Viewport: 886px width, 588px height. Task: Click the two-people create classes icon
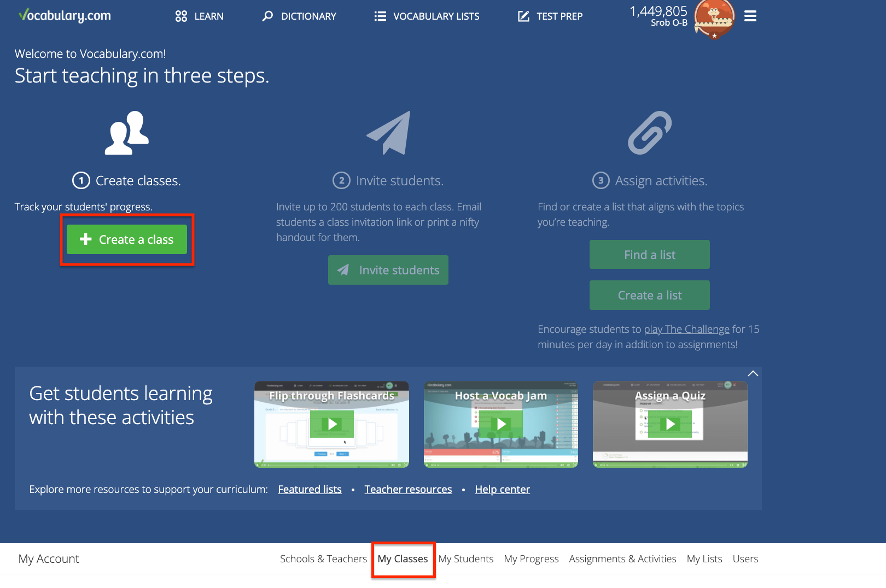pyautogui.click(x=127, y=133)
